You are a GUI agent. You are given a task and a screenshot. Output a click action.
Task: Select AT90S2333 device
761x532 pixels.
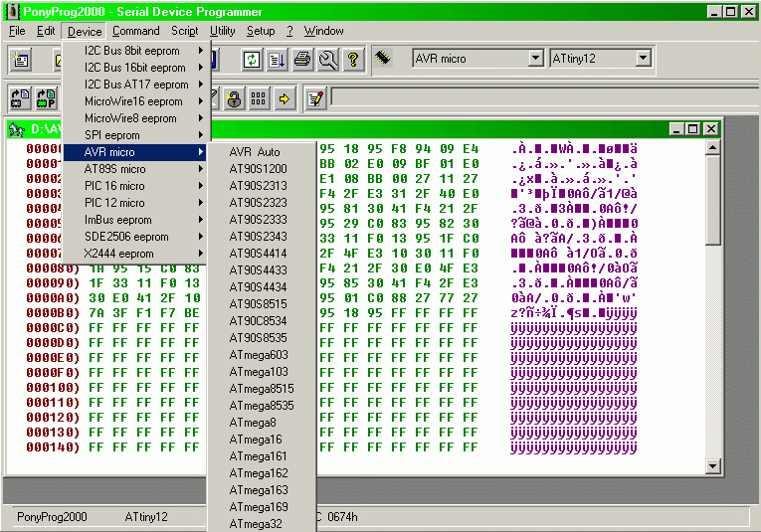tap(262, 219)
